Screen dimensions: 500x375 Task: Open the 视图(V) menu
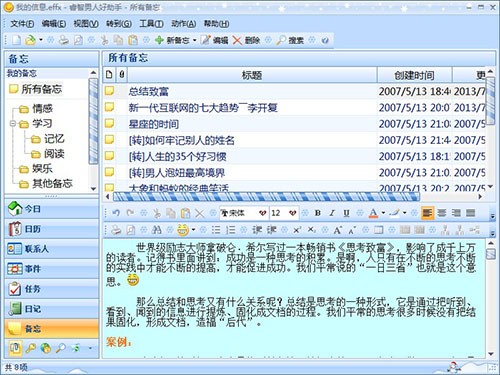click(x=86, y=24)
